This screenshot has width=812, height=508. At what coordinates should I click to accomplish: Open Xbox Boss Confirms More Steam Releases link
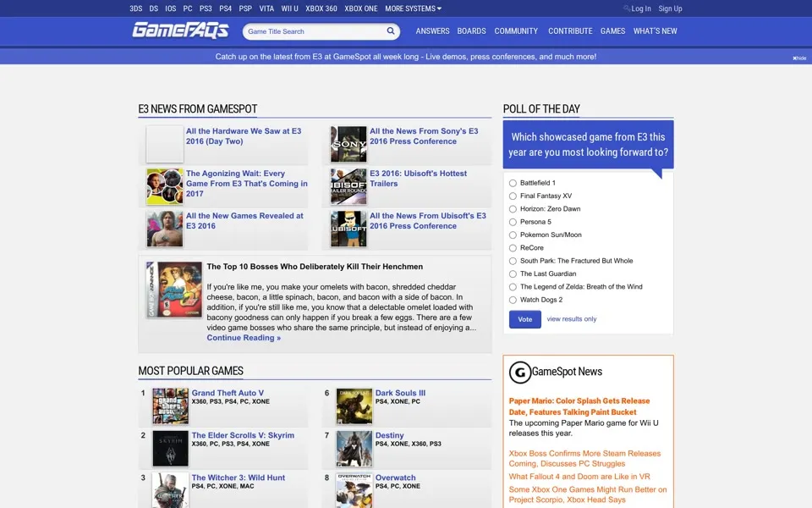(x=584, y=458)
